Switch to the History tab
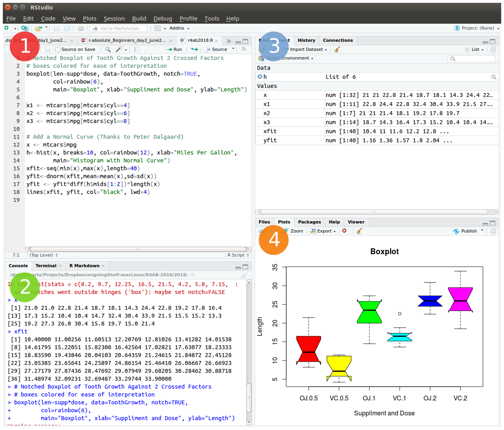 306,40
